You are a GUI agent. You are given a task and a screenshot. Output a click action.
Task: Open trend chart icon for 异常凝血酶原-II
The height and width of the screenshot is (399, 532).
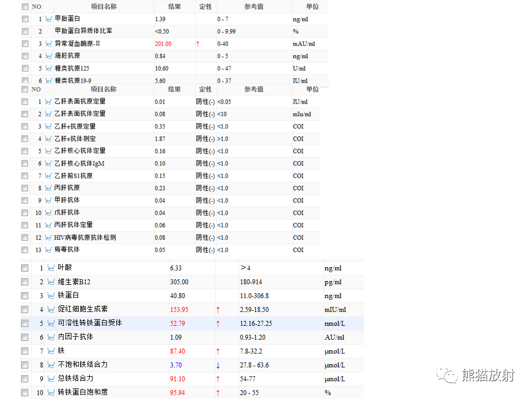click(x=49, y=43)
